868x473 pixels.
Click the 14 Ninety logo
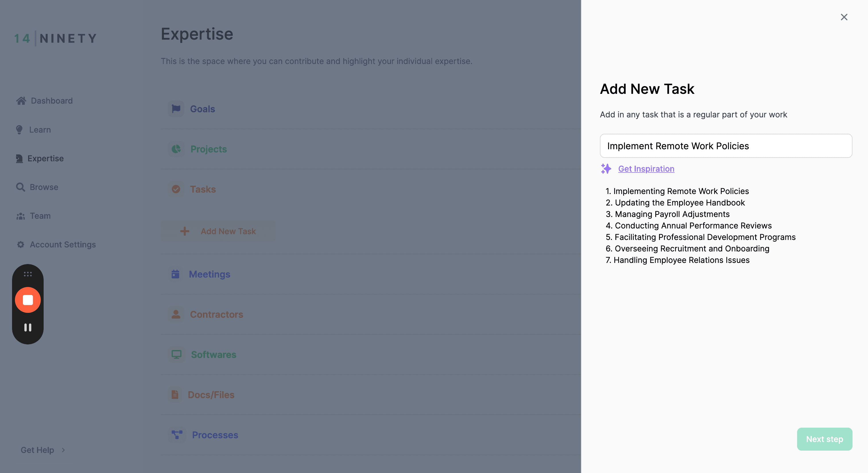click(x=56, y=38)
